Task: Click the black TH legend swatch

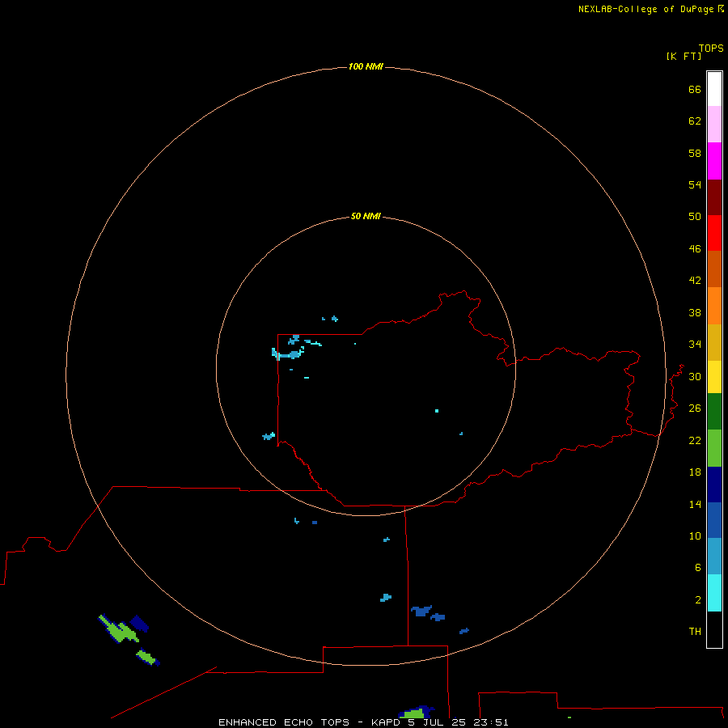Action: (714, 629)
